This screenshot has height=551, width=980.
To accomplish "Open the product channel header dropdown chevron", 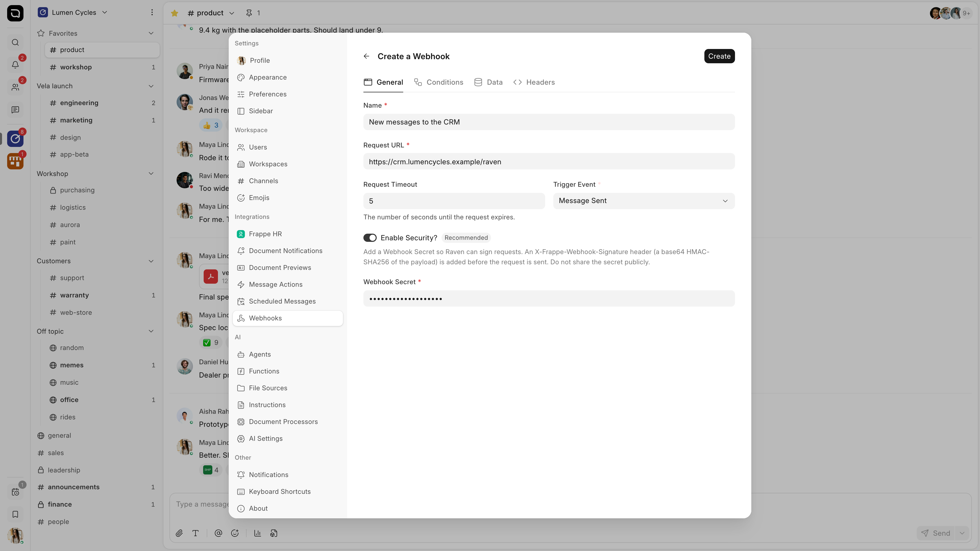I will [231, 13].
